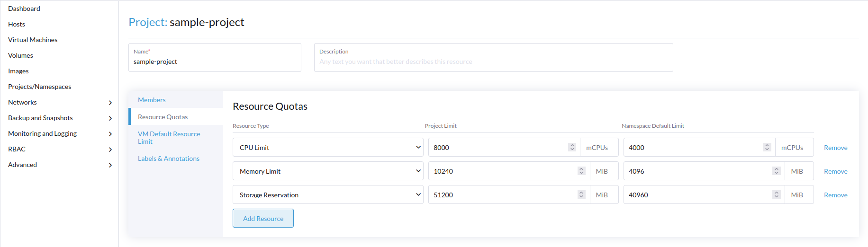Click the Add Resource button
Screen dimensions: 868x247
pyautogui.click(x=263, y=218)
